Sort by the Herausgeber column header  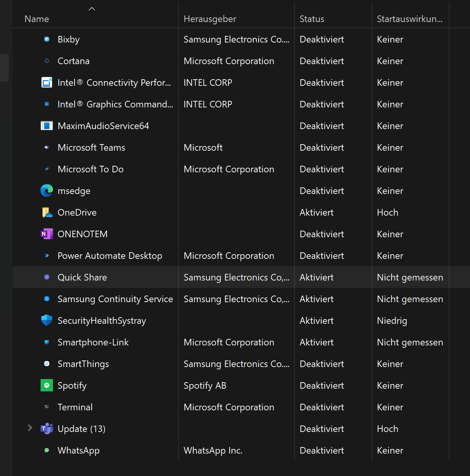(210, 19)
